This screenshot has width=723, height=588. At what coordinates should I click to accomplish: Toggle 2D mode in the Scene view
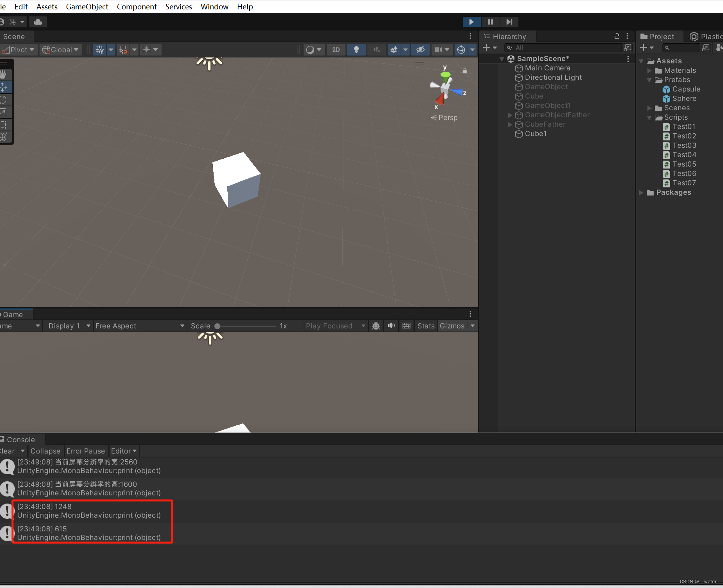336,49
